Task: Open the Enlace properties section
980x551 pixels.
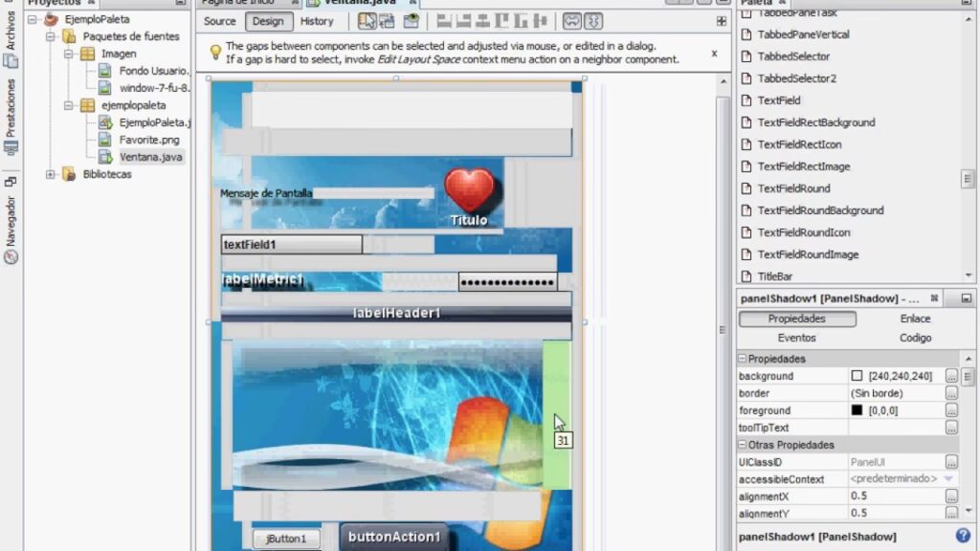Action: (914, 319)
